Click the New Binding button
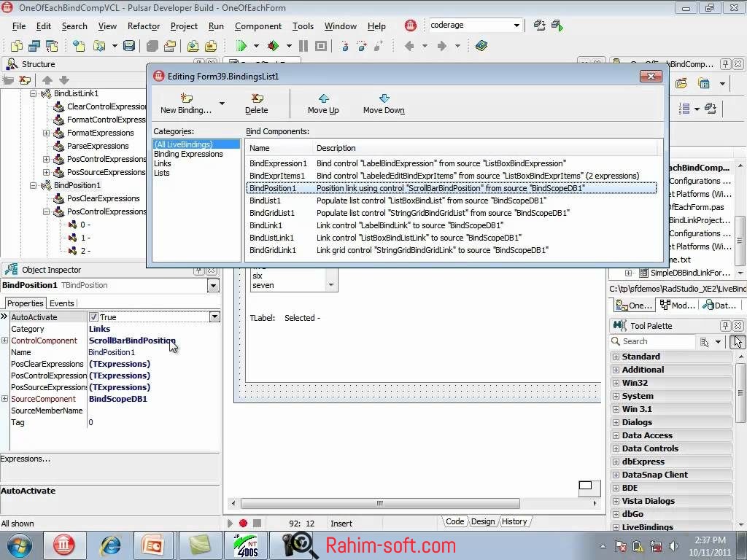This screenshot has height=560, width=747. coord(186,104)
